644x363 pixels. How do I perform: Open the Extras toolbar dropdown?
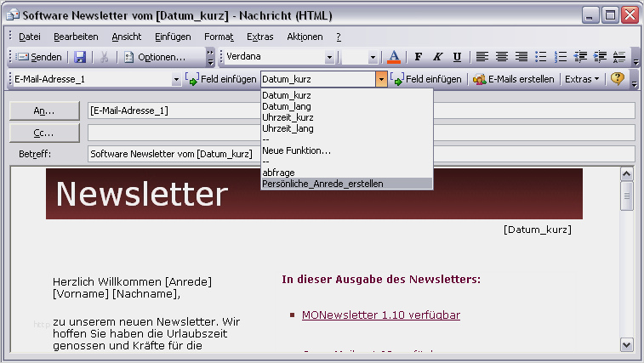pyautogui.click(x=583, y=79)
